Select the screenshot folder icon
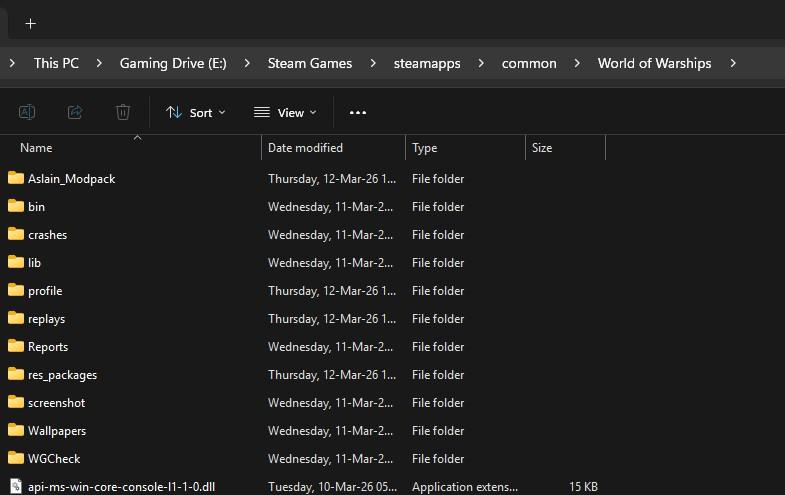 tap(16, 402)
